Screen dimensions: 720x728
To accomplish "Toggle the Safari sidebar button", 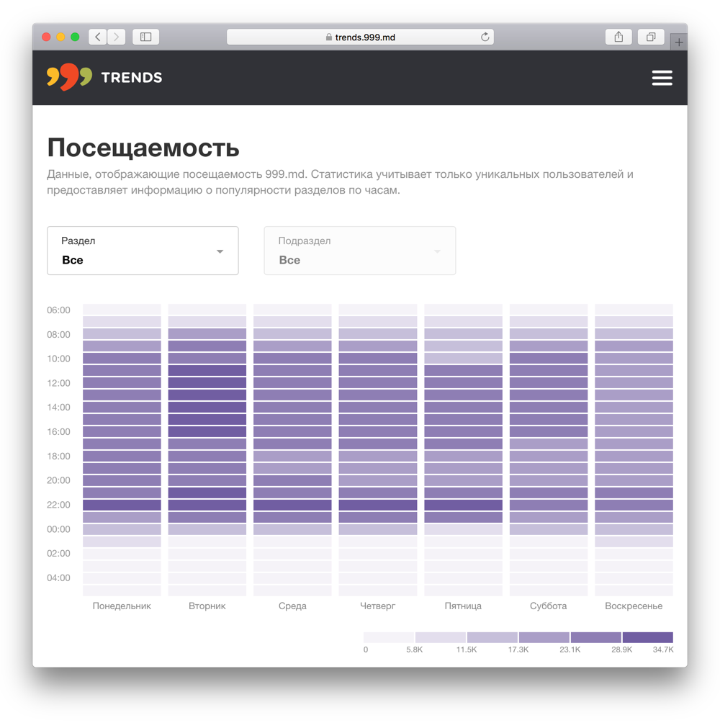I will coord(145,37).
